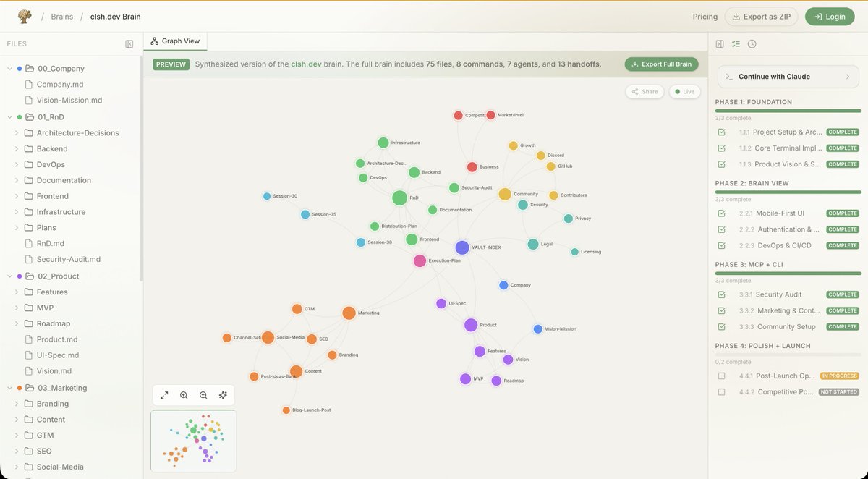Click the 02_Product folder icon
This screenshot has height=479, width=868.
[30, 276]
